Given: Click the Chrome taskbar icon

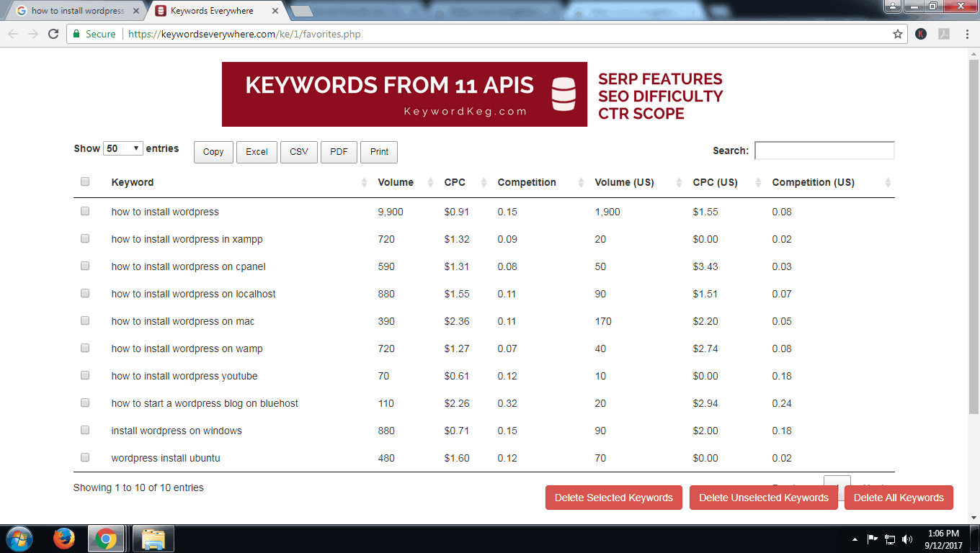Looking at the screenshot, I should coord(106,539).
